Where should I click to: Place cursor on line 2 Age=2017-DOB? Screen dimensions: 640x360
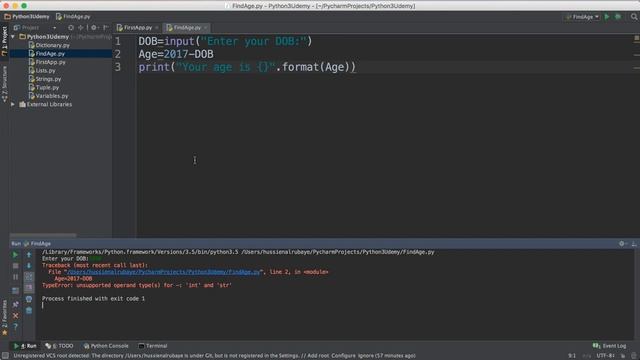click(x=176, y=54)
